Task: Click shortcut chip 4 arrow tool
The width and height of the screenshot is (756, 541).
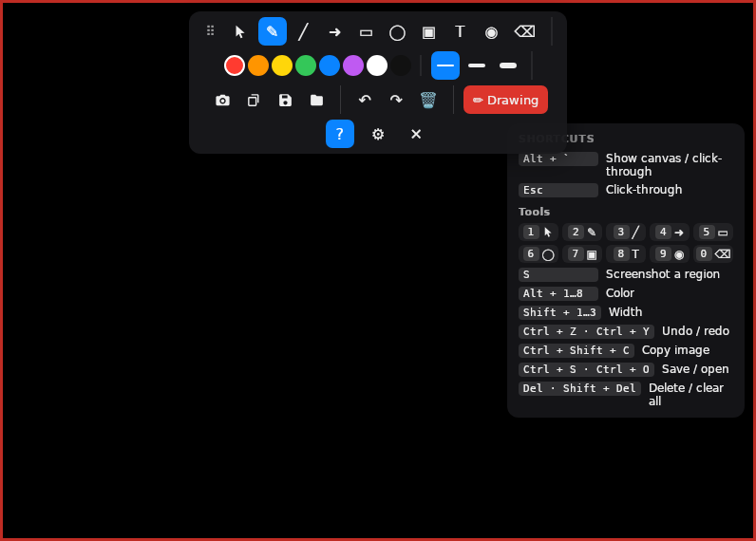Action: 670,233
